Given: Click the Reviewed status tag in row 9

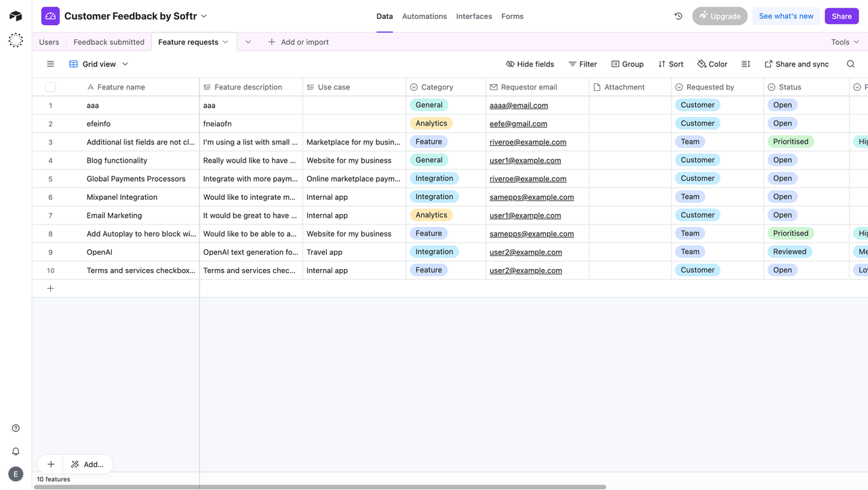Looking at the screenshot, I should tap(790, 251).
